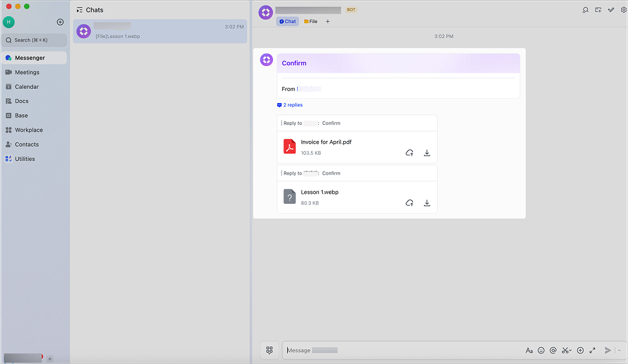Image resolution: width=628 pixels, height=364 pixels.
Task: Click the @ mention icon
Action: coord(553,350)
